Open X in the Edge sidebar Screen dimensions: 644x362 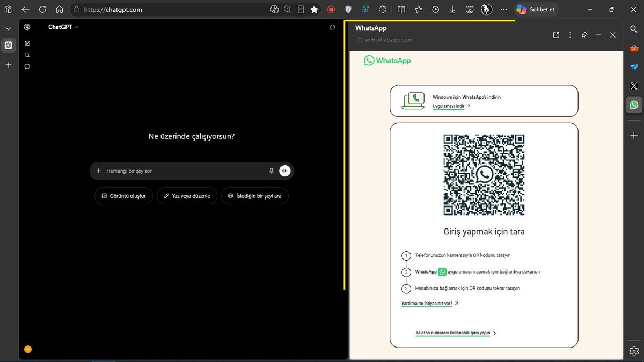(x=634, y=86)
